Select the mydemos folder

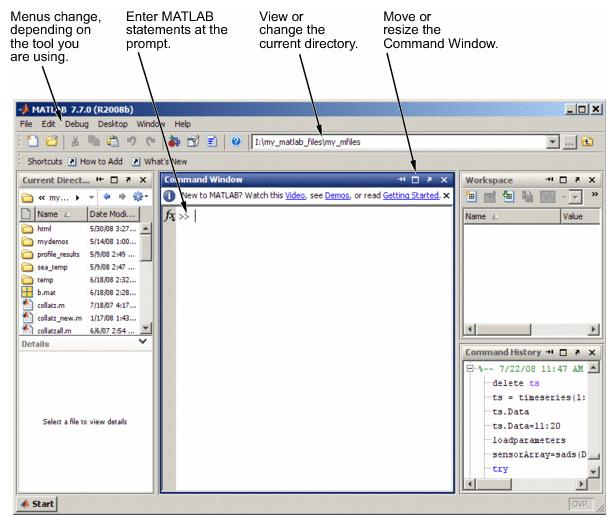point(53,242)
